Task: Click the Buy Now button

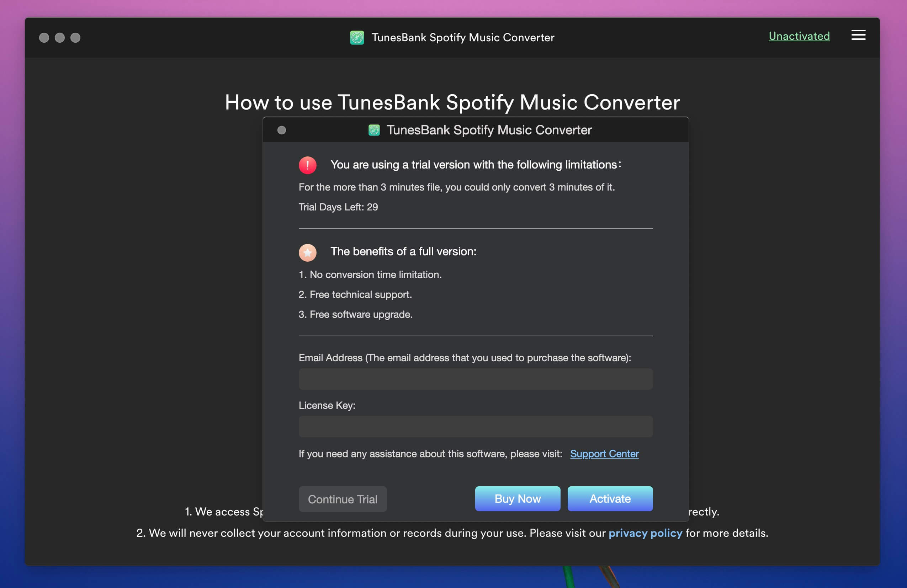Action: click(517, 498)
